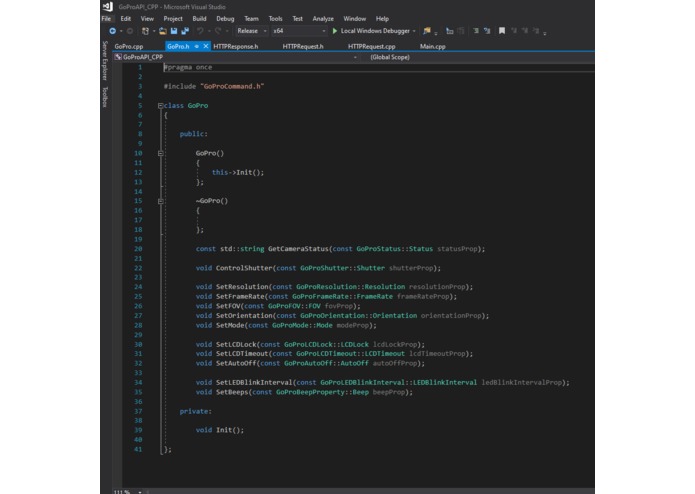Image resolution: width=695 pixels, height=494 pixels.
Task: Switch to the Main.cpp tab
Action: 433,46
